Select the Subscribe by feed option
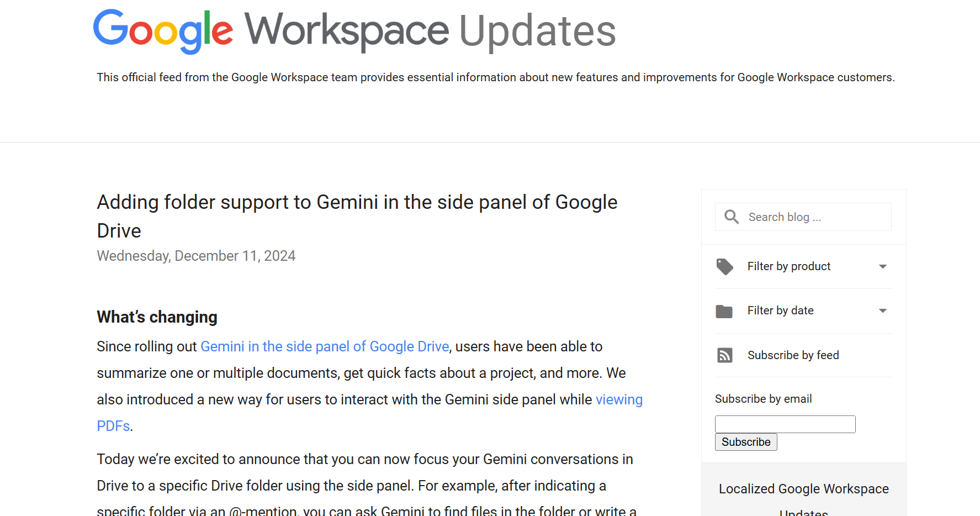Screen dimensions: 980x516 pos(793,355)
